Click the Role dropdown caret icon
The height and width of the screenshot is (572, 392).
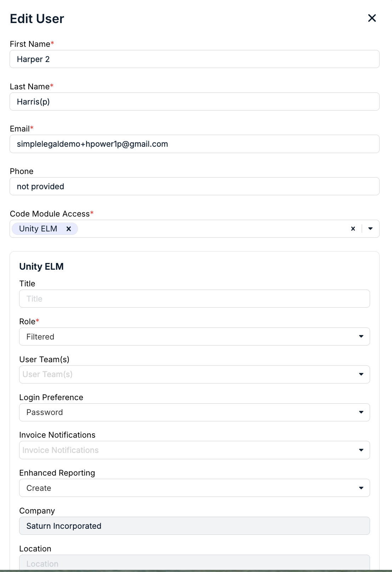pyautogui.click(x=361, y=336)
